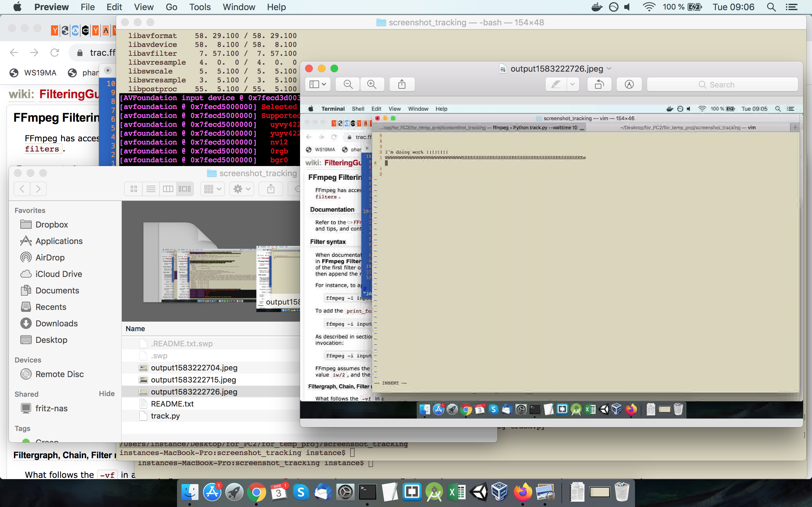812x507 pixels.
Task: Open Downloads in the Finder sidebar
Action: pos(56,323)
